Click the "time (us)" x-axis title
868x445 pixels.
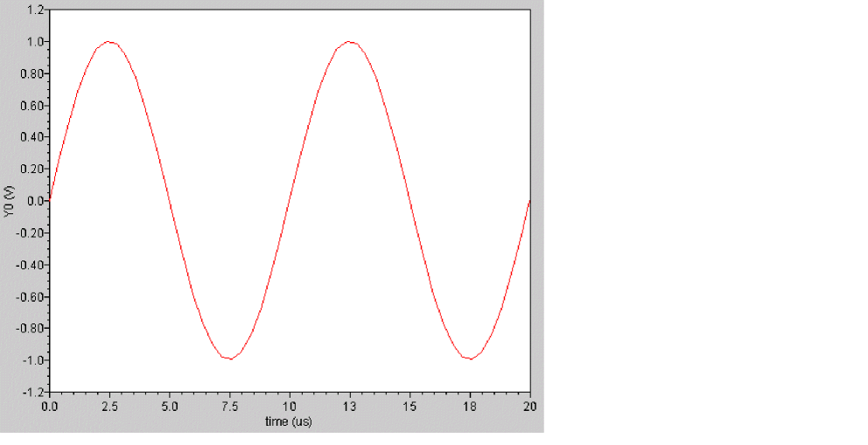pos(289,421)
